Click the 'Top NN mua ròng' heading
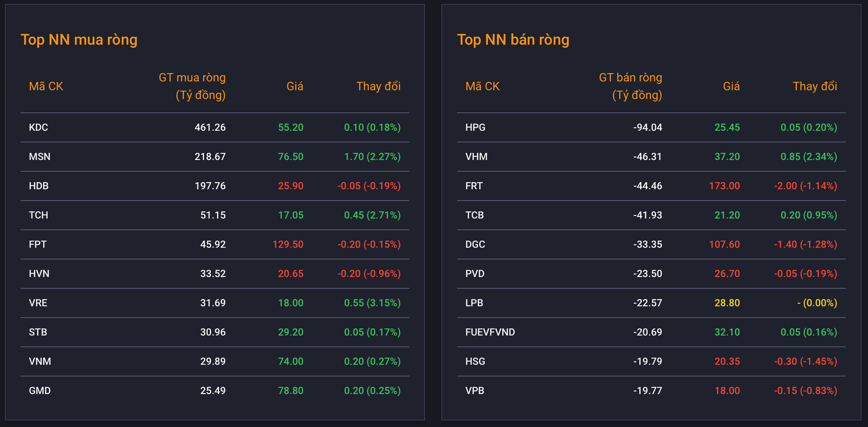Screen dimensions: 868x427 (79, 40)
